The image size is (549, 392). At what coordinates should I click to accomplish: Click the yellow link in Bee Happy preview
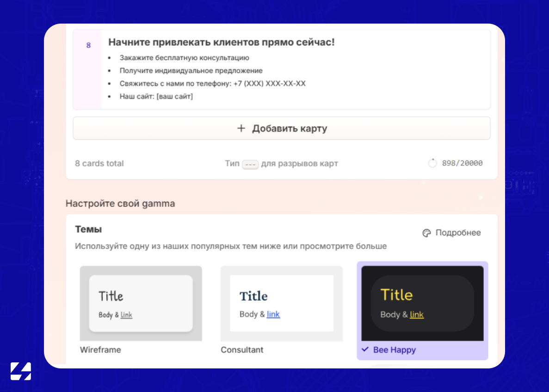tap(416, 315)
